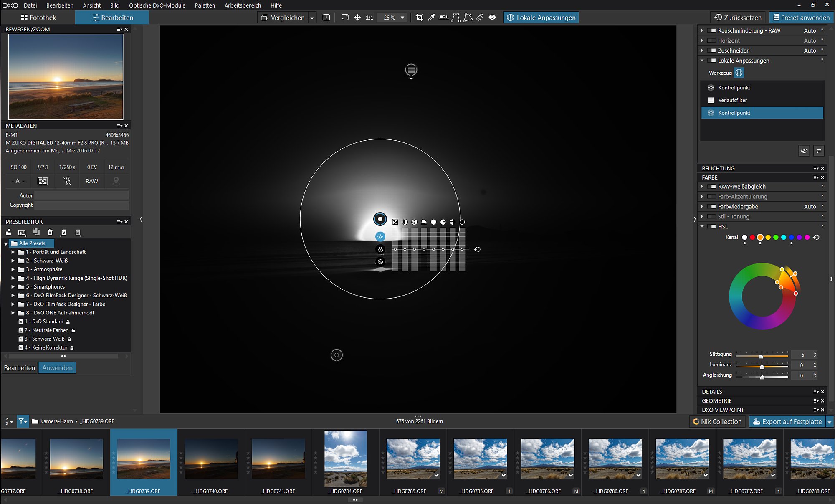Screen dimensions: 835x504
Task: Click the gradient filter pin at image top
Action: click(411, 70)
